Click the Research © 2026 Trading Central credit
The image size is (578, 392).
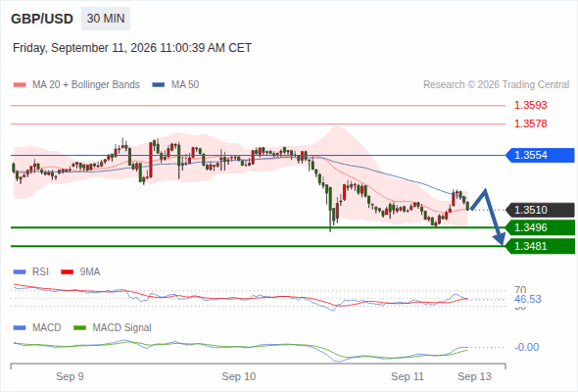point(496,85)
